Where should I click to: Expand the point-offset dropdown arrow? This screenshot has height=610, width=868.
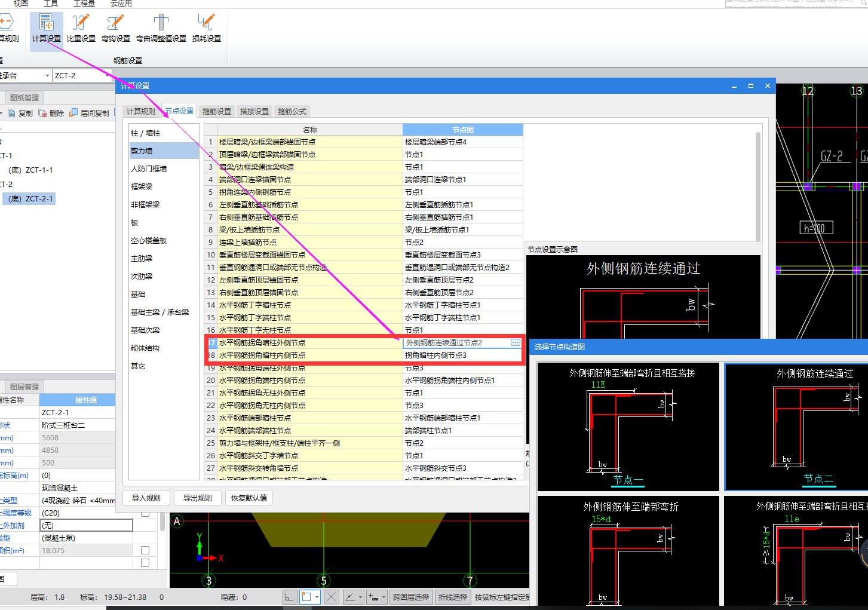point(384,597)
